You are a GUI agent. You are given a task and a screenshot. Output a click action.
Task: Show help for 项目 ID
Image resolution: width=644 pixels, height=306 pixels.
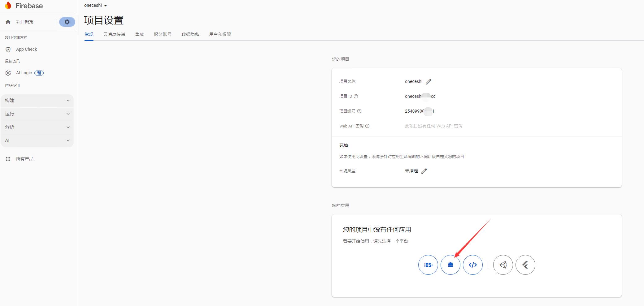pyautogui.click(x=356, y=96)
